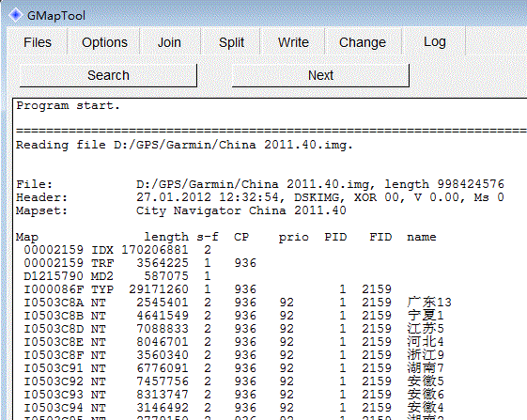Viewport: 527px width, 420px height.
Task: Click the Mapset line City Navigator China 2011.40
Action: click(x=181, y=210)
